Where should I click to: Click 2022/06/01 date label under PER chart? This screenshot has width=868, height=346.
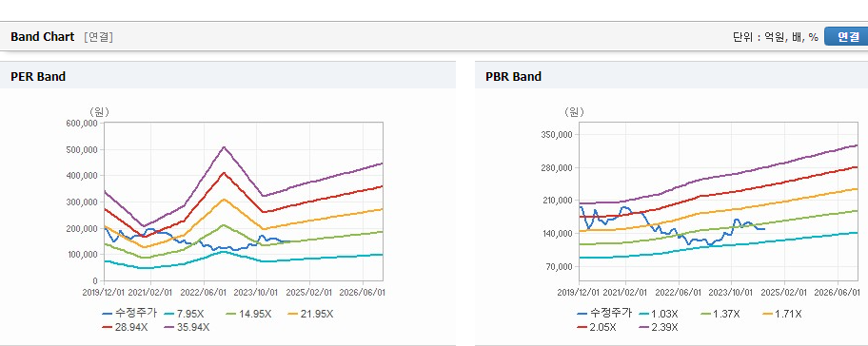coord(205,292)
